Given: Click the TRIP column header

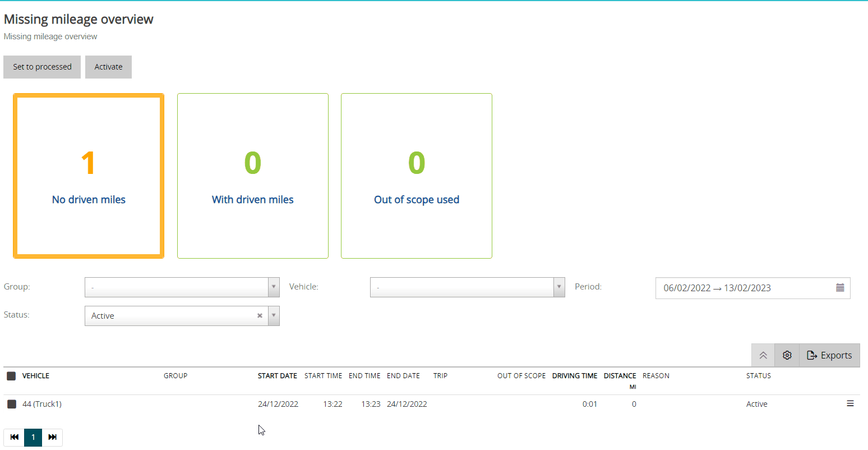Looking at the screenshot, I should point(440,376).
